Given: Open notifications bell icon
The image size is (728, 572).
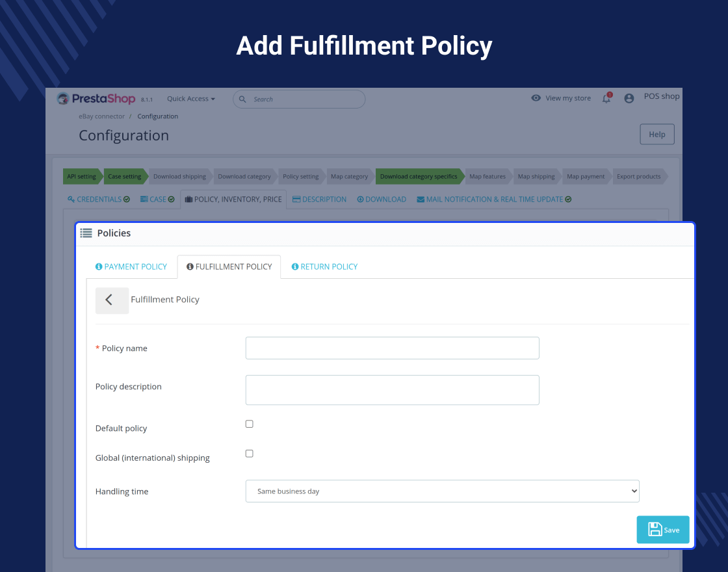Looking at the screenshot, I should (606, 98).
